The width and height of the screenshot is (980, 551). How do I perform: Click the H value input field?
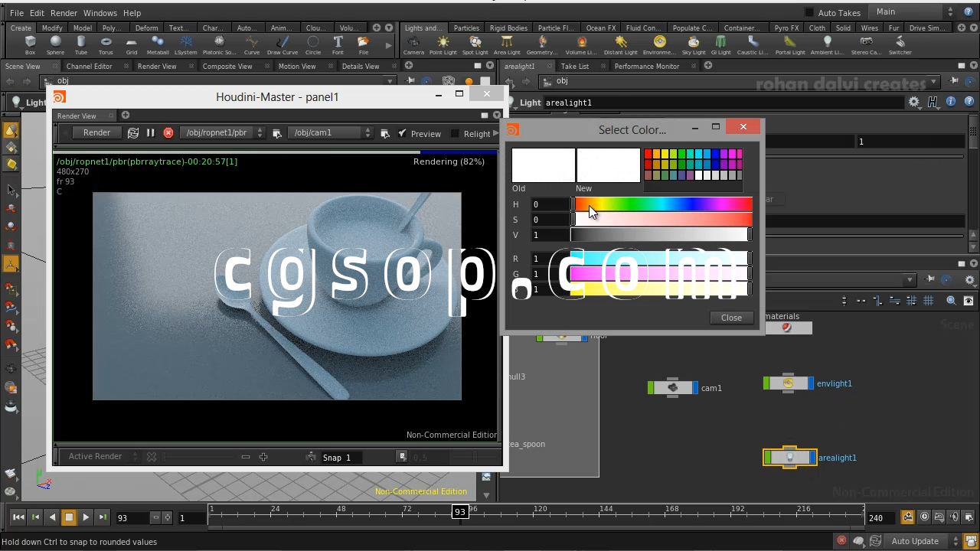pos(550,204)
